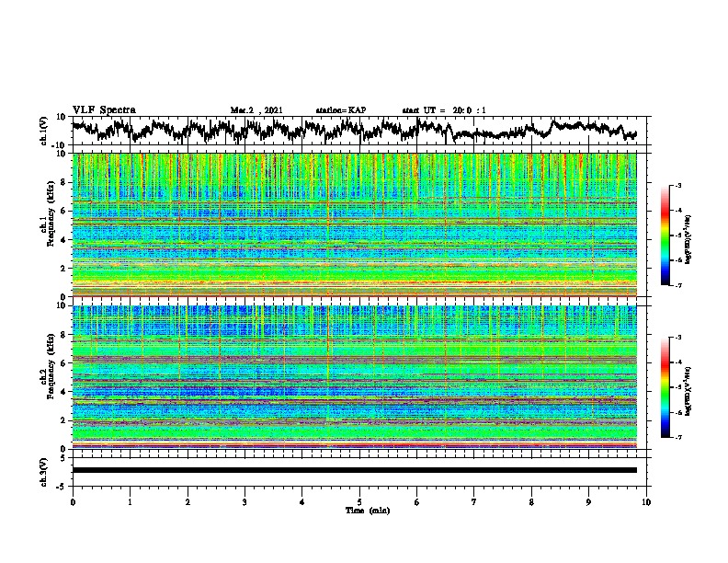Click time axis tick label "9"
Viewport: 728px width, 563px height.
(x=588, y=502)
